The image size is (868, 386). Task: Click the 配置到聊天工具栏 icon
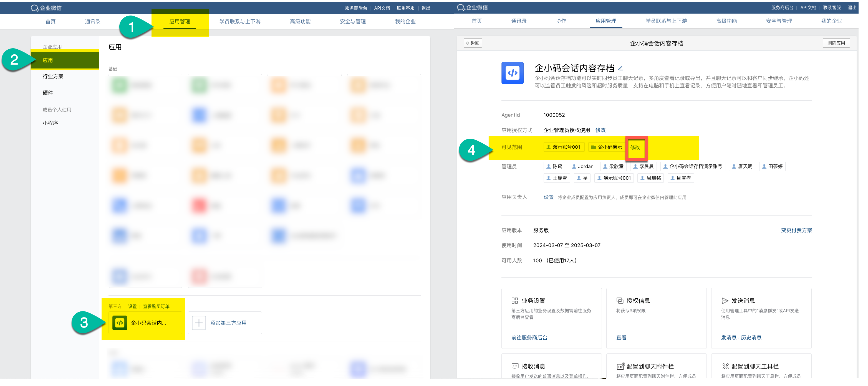(725, 366)
